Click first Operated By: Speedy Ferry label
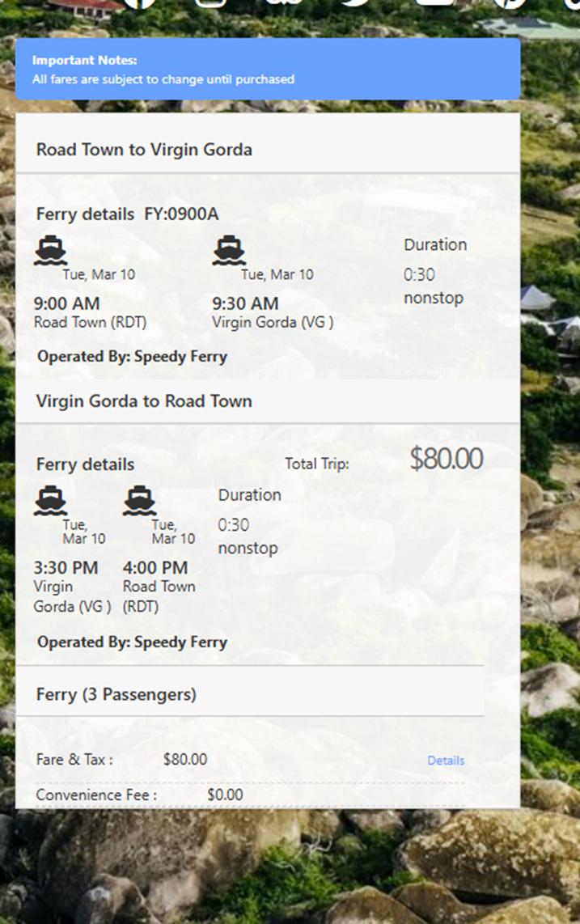The image size is (580, 924). click(x=132, y=356)
